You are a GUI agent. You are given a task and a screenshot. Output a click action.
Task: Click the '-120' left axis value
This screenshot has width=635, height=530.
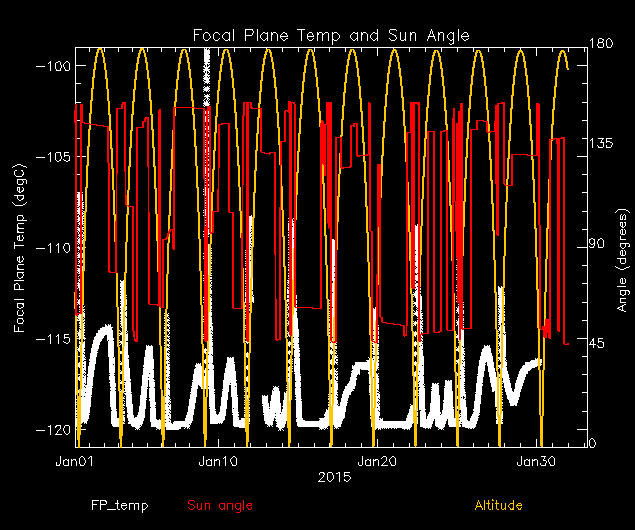[53, 429]
